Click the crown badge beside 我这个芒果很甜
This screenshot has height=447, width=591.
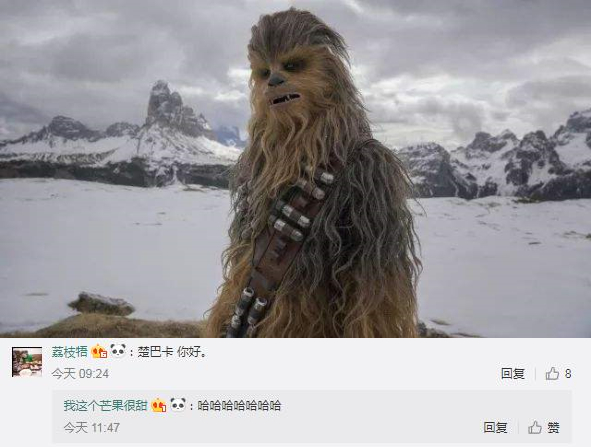tap(159, 405)
